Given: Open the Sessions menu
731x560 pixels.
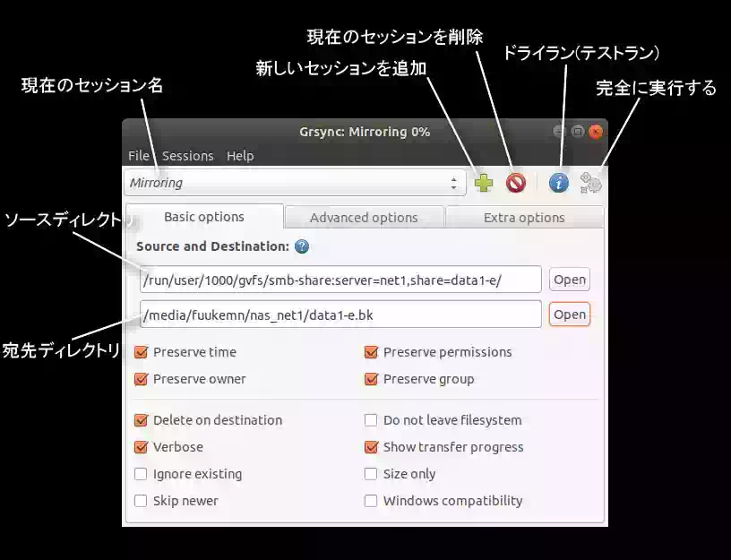Looking at the screenshot, I should point(187,156).
